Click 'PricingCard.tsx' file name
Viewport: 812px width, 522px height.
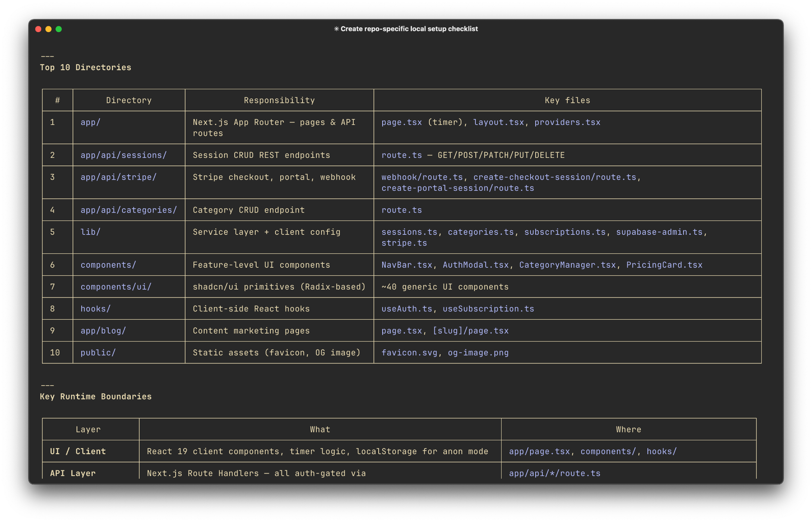click(x=664, y=265)
